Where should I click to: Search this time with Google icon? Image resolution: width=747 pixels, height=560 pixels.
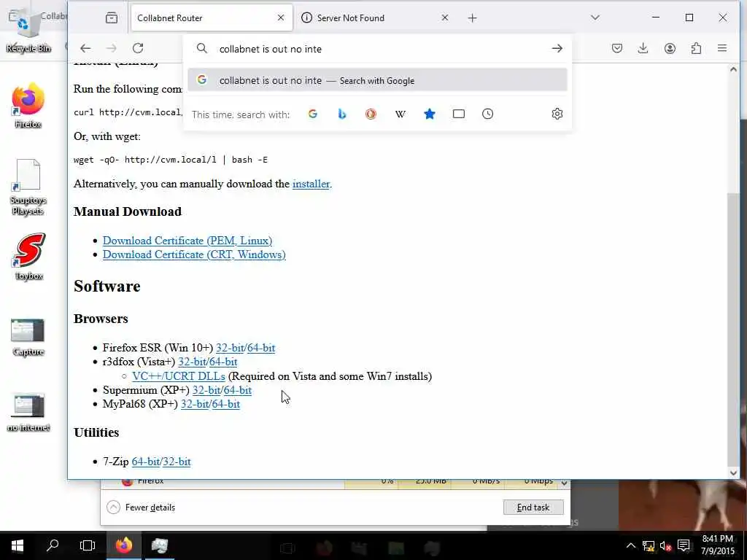pos(312,114)
